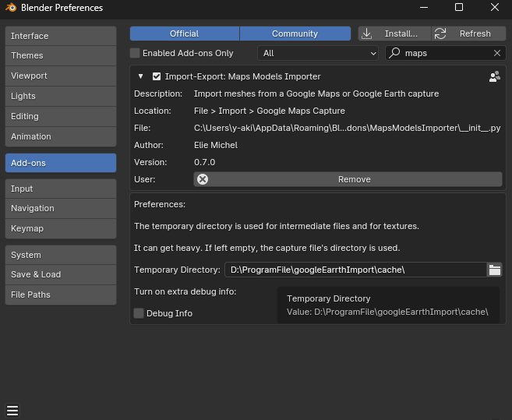Select the Add-ons section
Image resolution: width=512 pixels, height=420 pixels.
(x=61, y=163)
